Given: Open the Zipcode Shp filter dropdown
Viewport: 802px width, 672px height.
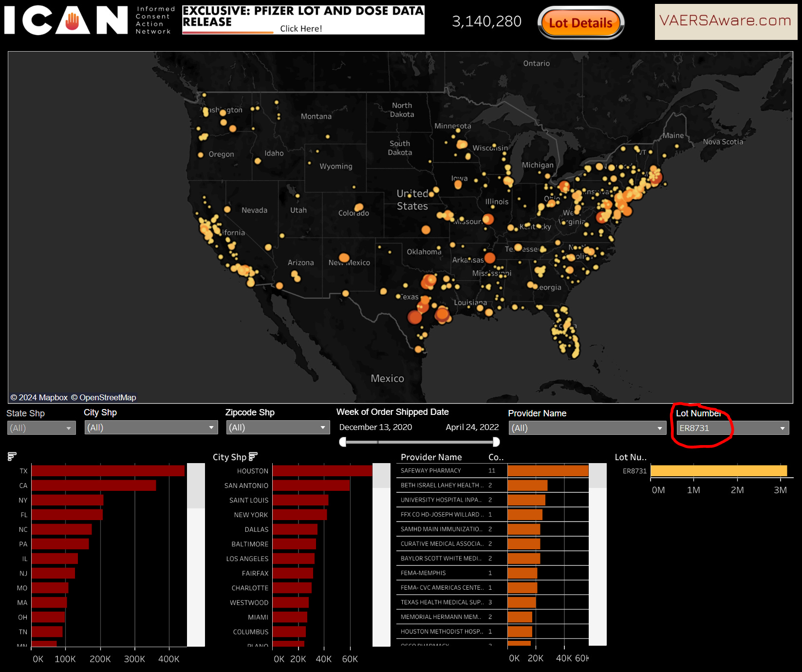Looking at the screenshot, I should (x=278, y=428).
